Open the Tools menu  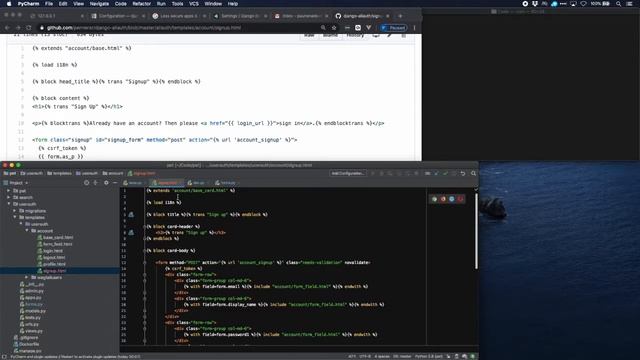tap(177, 4)
